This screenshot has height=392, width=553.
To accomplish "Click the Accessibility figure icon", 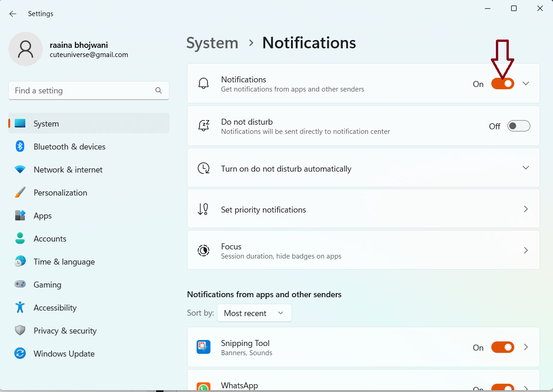I will [x=20, y=307].
